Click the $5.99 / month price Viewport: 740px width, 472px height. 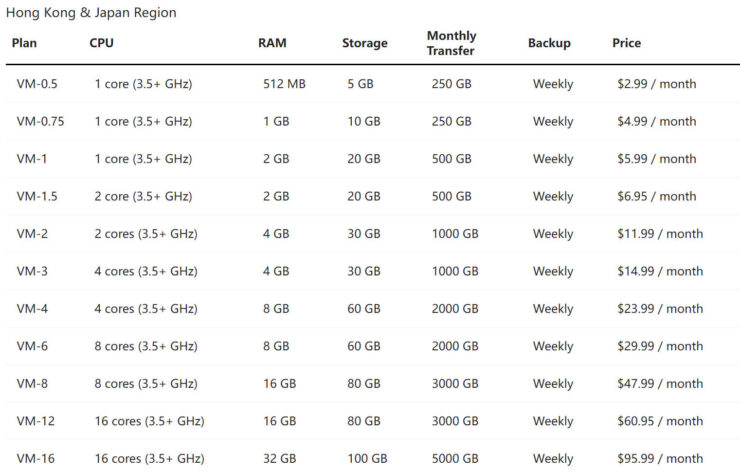coord(656,159)
